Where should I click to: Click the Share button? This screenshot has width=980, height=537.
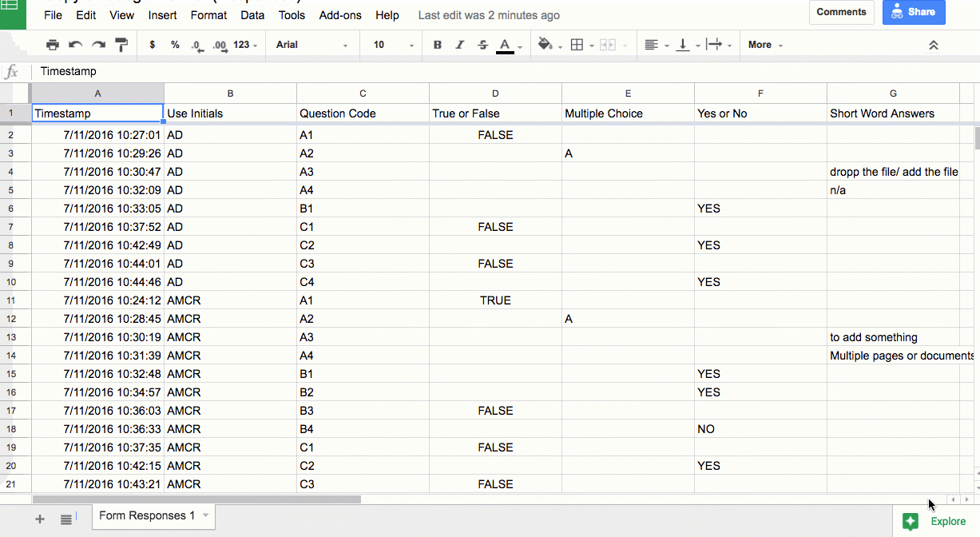coord(914,12)
